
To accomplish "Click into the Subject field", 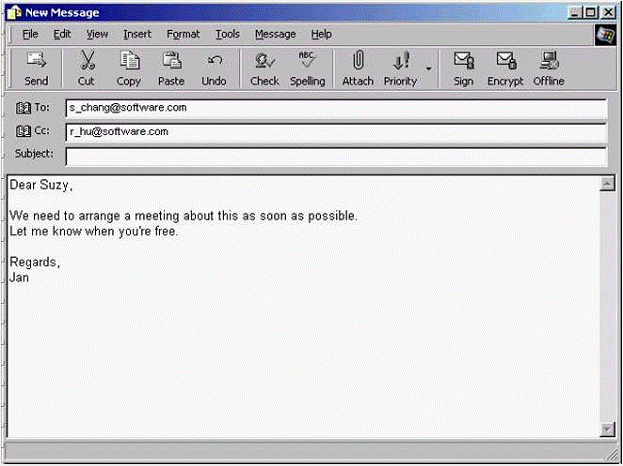I will [335, 156].
